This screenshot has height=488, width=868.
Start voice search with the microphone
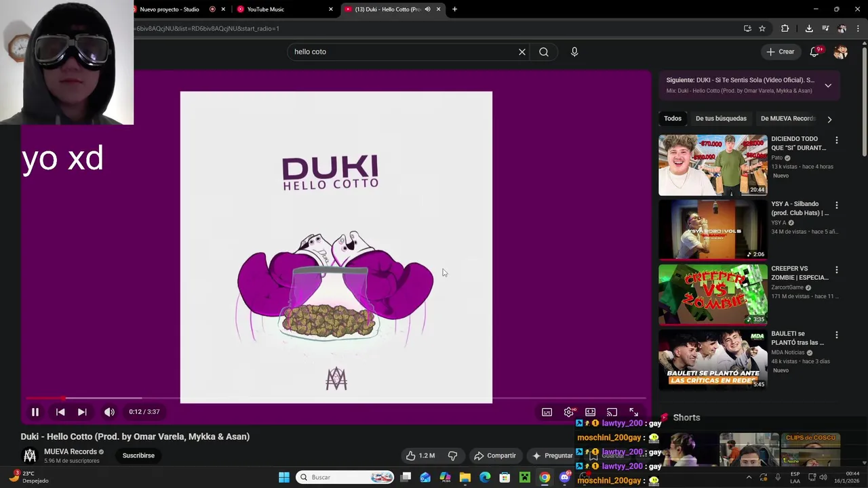point(574,52)
